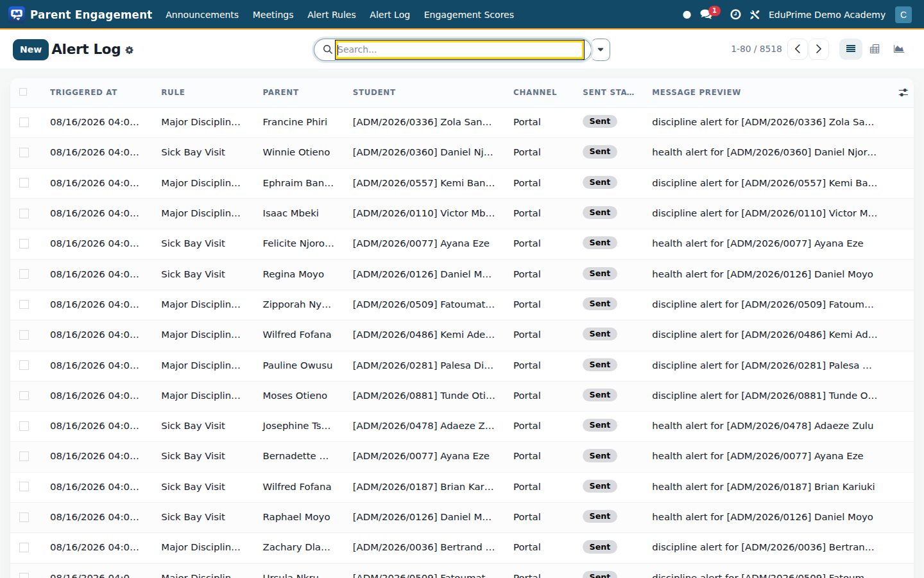Click Sent badge in Francine Phiri row
The height and width of the screenshot is (578, 924).
[x=600, y=121]
